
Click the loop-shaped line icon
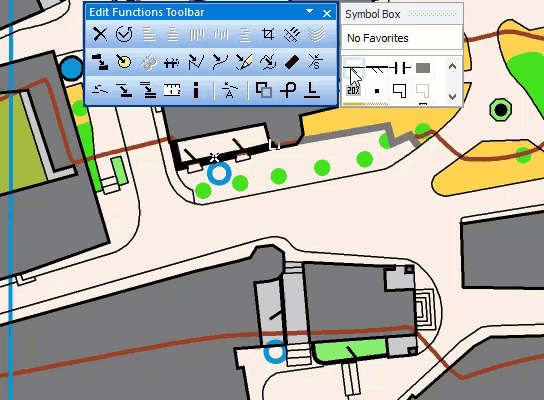pyautogui.click(x=288, y=90)
